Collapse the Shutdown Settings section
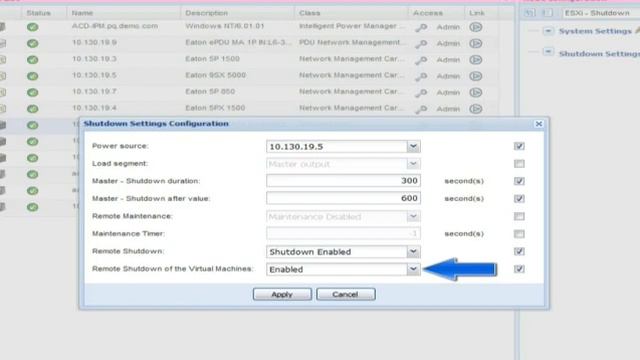The image size is (640, 360). click(548, 52)
